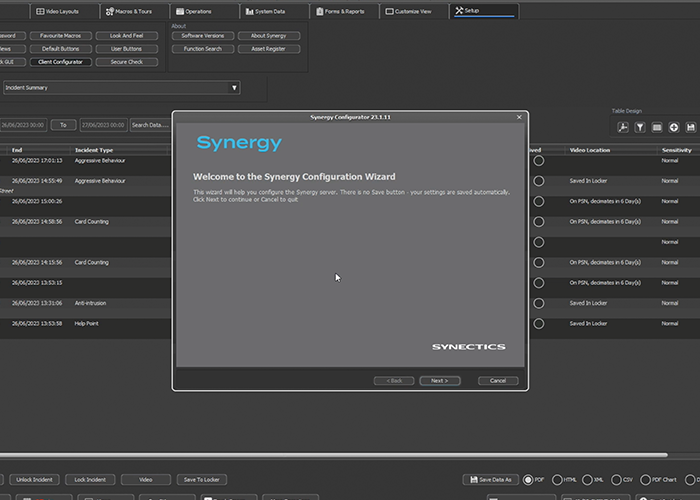Click Save Data As button
Viewport: 700px width, 500px height.
click(x=491, y=480)
